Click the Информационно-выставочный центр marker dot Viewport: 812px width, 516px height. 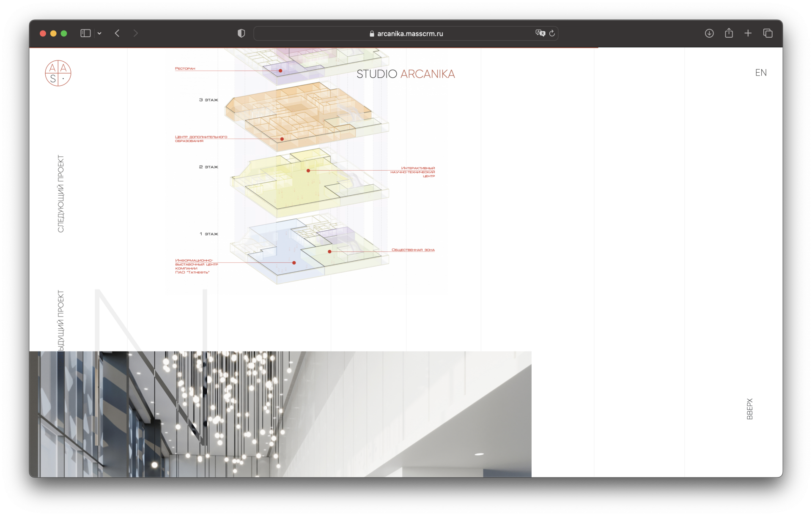click(294, 263)
